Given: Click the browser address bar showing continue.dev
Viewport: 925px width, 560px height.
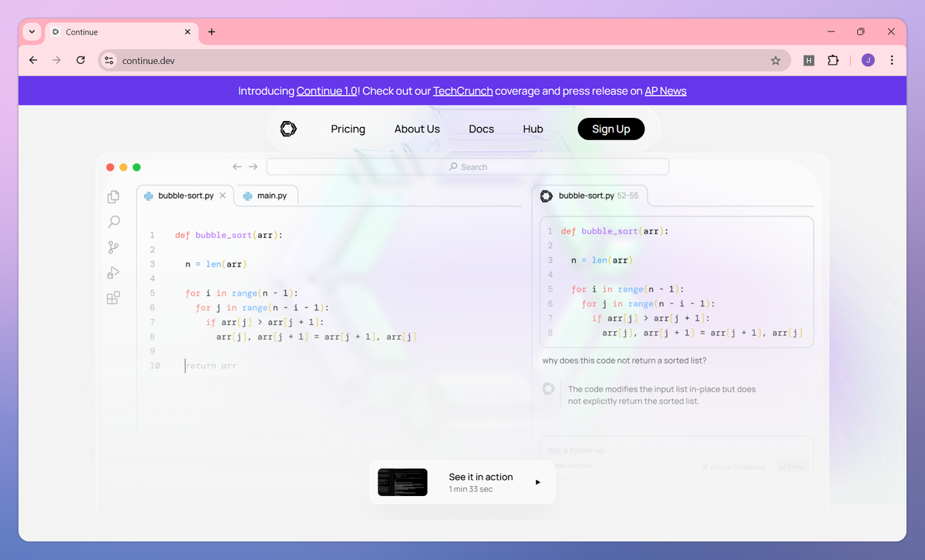Looking at the screenshot, I should [443, 60].
